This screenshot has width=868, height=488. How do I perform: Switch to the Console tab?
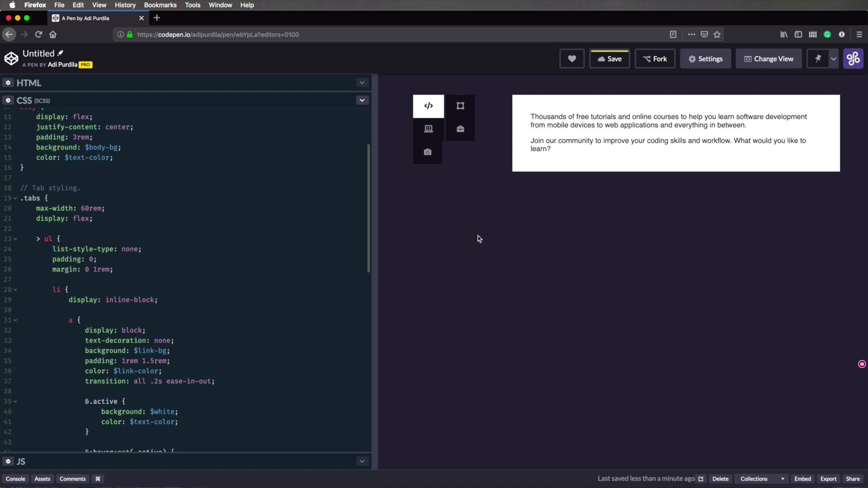(16, 479)
